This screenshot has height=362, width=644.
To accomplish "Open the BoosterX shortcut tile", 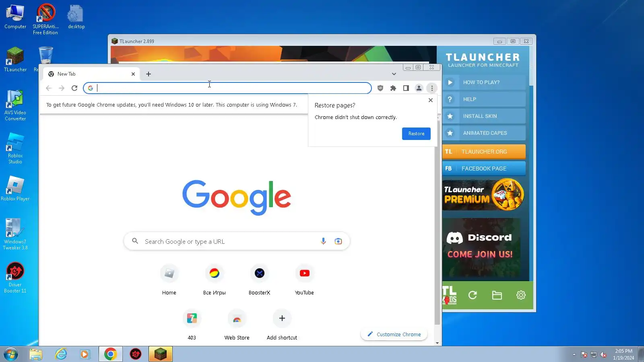I will click(x=260, y=280).
